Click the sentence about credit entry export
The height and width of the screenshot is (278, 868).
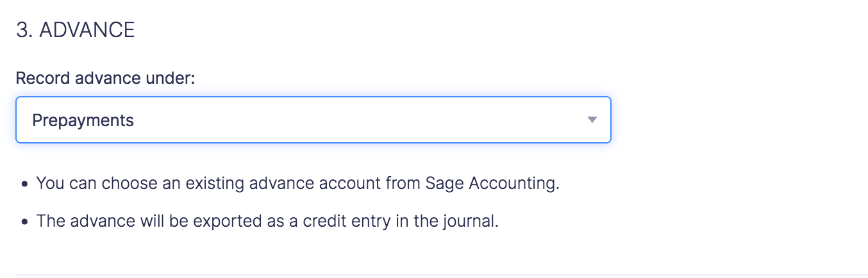(267, 222)
